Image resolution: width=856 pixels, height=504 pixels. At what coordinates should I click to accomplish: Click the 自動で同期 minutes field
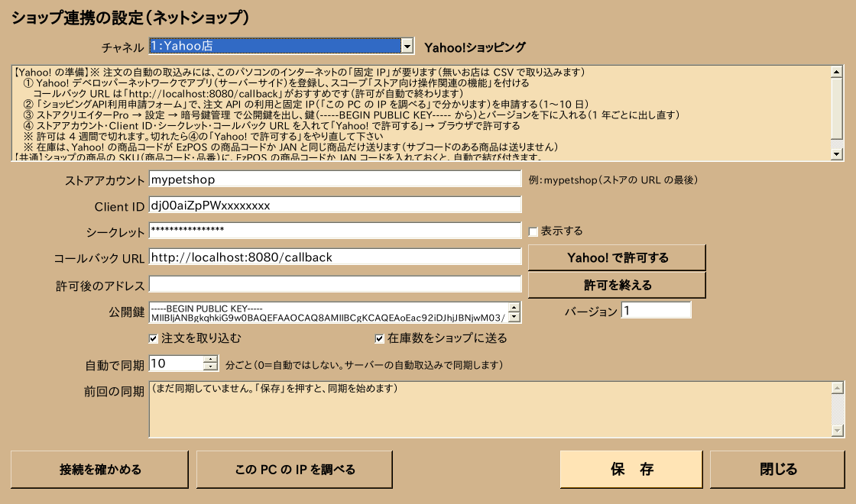(x=176, y=363)
